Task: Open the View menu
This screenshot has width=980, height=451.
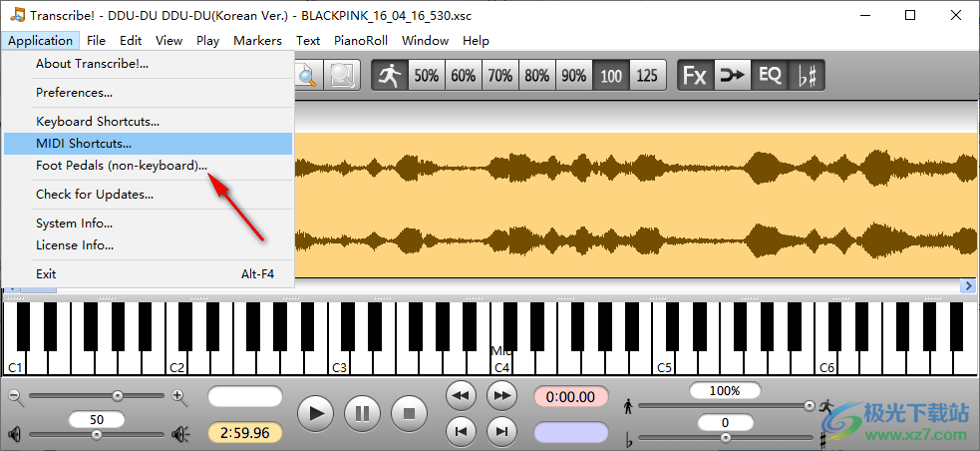Action: click(168, 41)
